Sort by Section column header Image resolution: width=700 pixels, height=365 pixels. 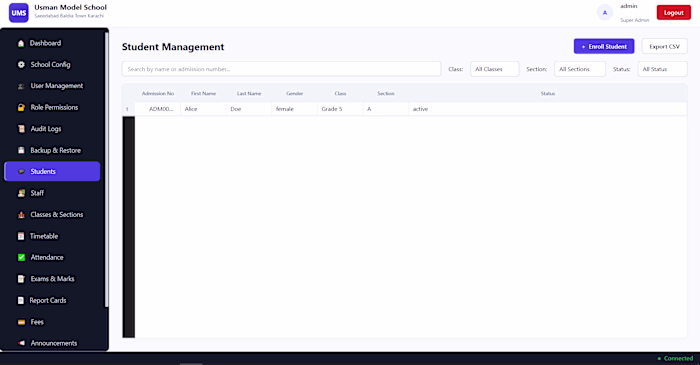point(386,94)
